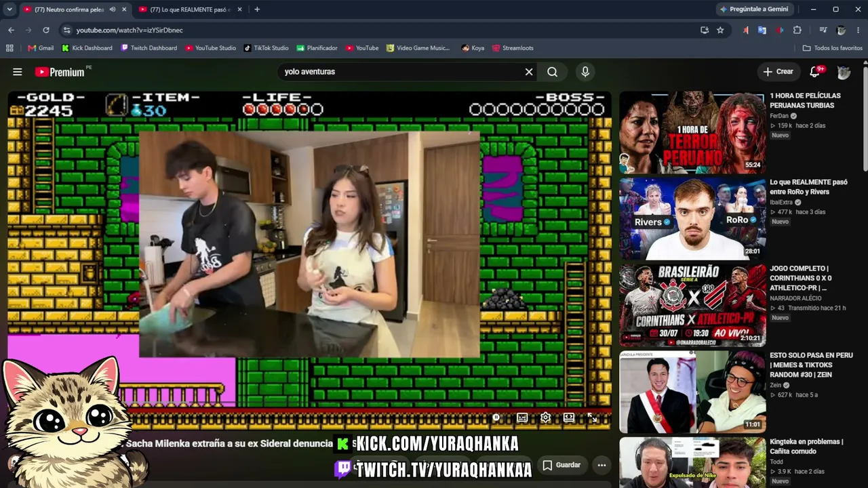Clear the search query with the X
Screen dimensions: 868x488
[x=529, y=72]
